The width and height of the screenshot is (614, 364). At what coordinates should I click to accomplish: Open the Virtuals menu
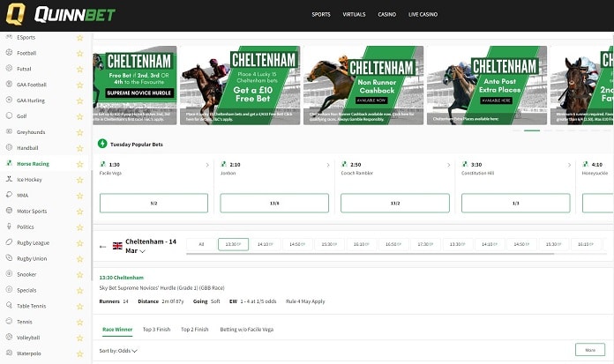[354, 14]
